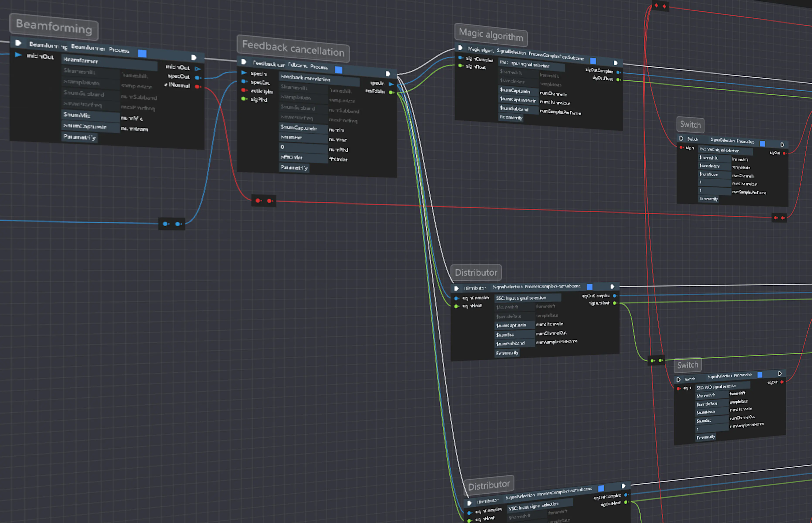Click the sigOutFloat pin on Magic algorithm

point(618,80)
